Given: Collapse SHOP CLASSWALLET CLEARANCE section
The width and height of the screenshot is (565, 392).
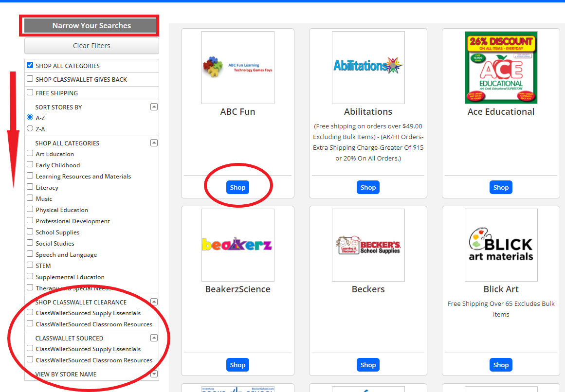Looking at the screenshot, I should 154,302.
